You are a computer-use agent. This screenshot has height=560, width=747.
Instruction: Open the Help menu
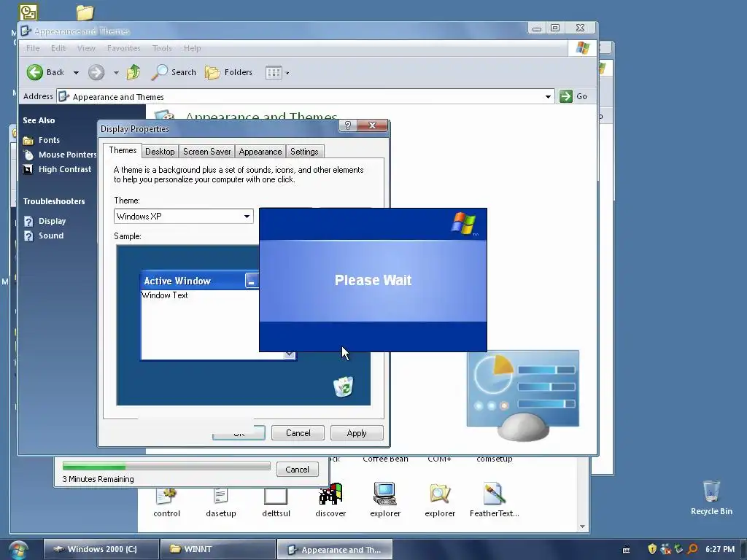(192, 48)
